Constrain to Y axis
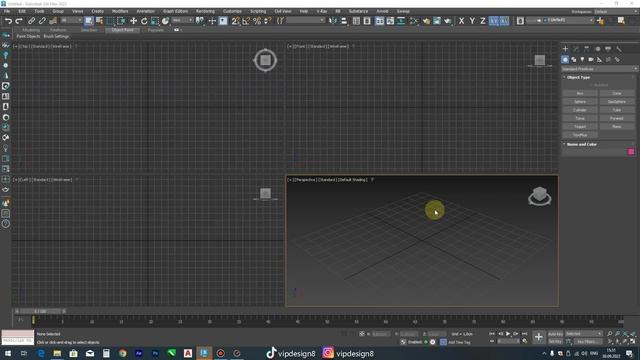 [x=472, y=21]
